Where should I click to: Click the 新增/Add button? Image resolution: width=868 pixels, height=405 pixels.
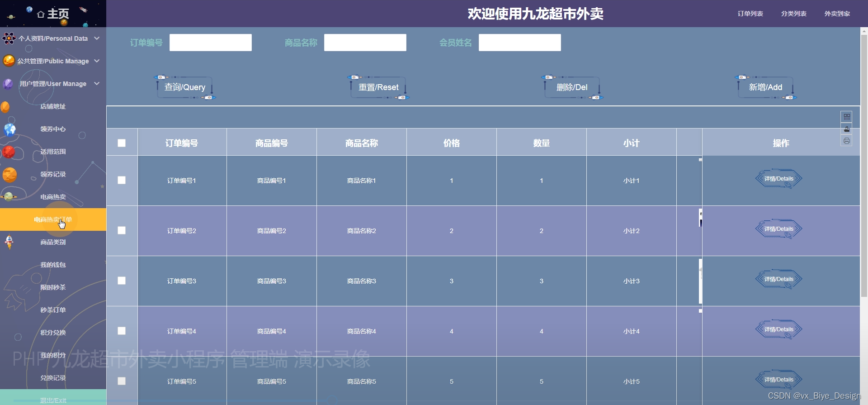tap(765, 87)
